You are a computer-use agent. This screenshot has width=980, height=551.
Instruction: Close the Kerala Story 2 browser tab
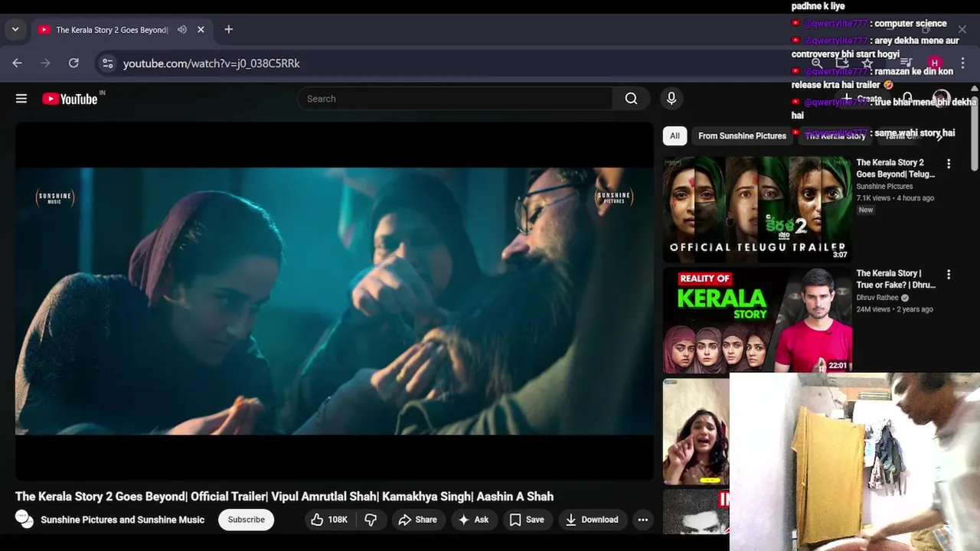(x=201, y=30)
